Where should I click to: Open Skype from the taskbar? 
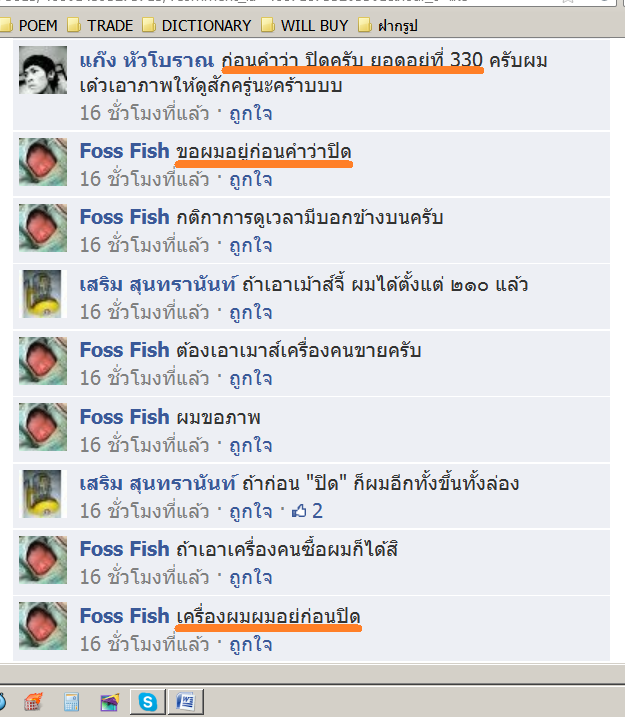tap(148, 701)
